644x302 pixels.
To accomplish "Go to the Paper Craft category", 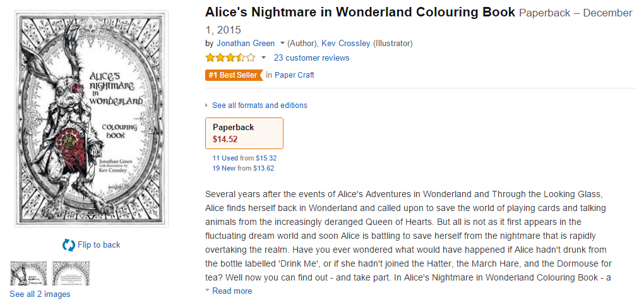I will tap(294, 75).
